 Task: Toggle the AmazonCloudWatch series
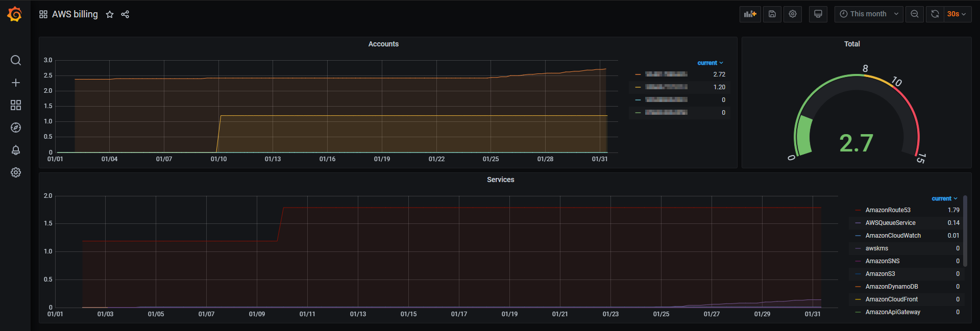pyautogui.click(x=893, y=236)
